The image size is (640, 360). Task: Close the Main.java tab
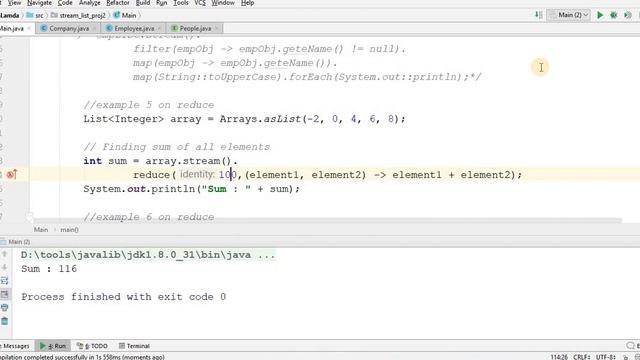click(x=29, y=28)
